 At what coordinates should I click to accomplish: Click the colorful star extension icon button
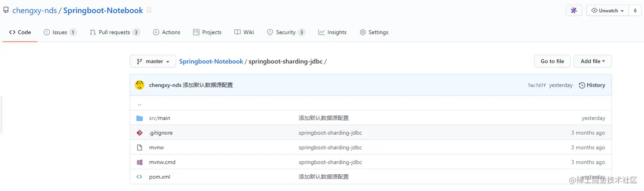574,11
